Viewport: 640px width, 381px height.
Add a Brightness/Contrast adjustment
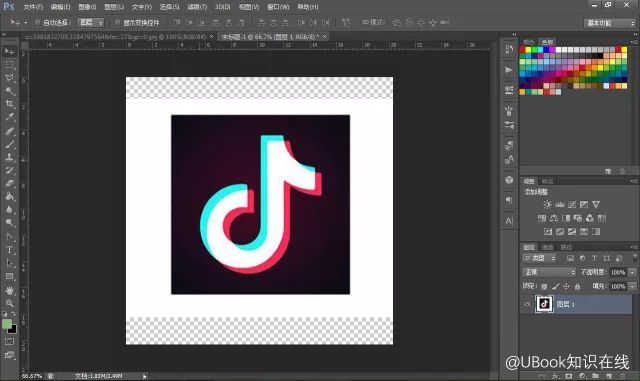pyautogui.click(x=547, y=204)
